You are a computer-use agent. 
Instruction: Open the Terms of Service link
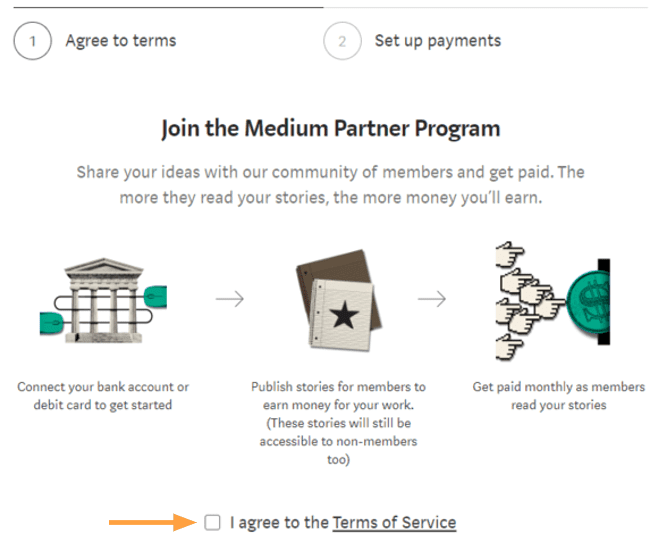click(x=394, y=522)
